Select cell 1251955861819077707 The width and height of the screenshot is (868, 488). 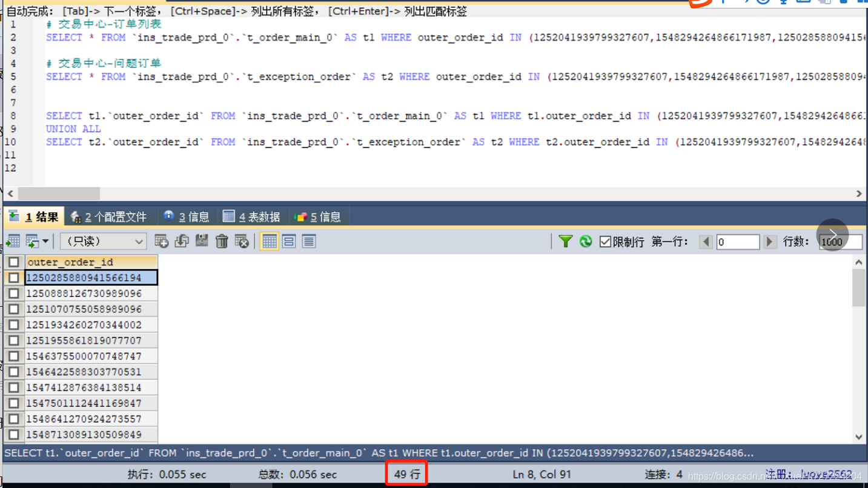pyautogui.click(x=91, y=341)
